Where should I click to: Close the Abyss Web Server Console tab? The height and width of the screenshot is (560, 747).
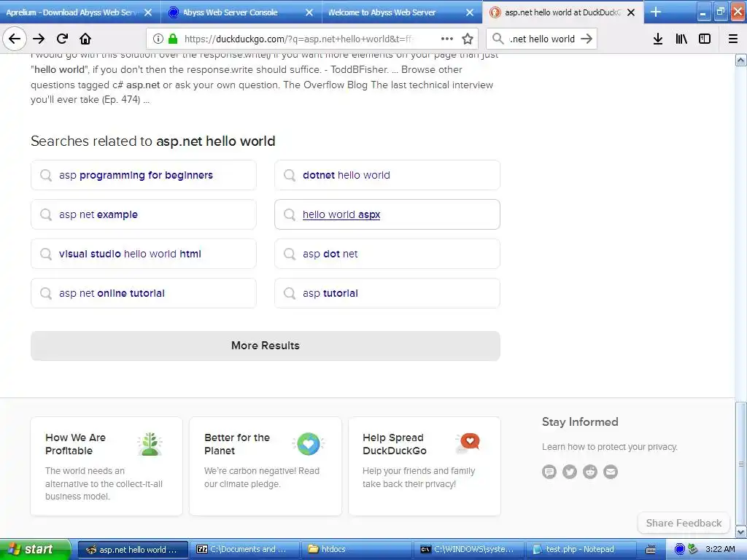click(x=309, y=12)
